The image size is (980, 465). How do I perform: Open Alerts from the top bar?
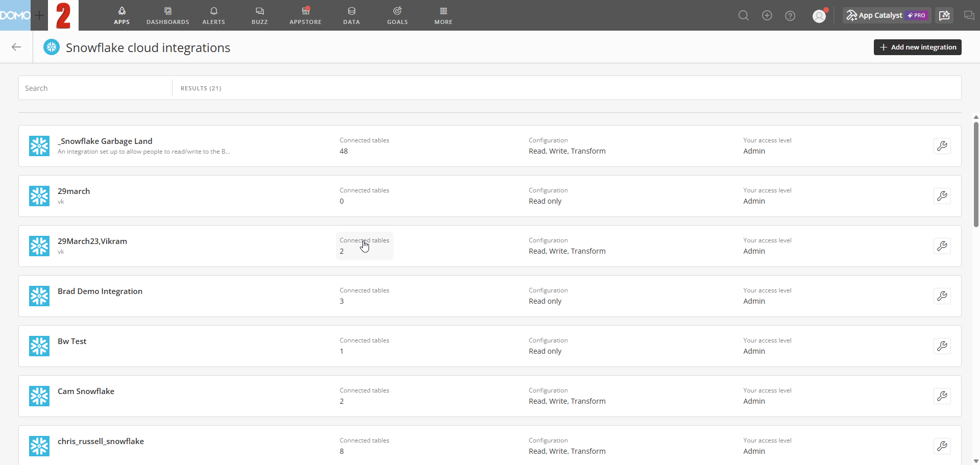click(x=213, y=15)
